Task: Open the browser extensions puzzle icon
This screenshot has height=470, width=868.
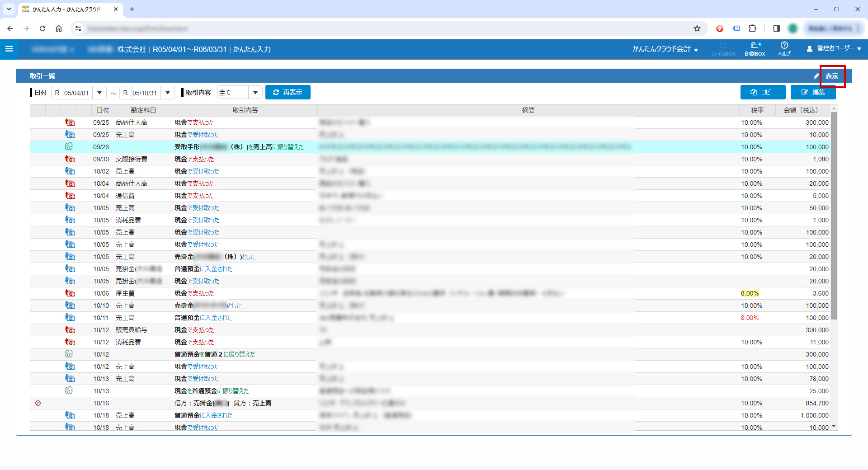Action: [752, 28]
